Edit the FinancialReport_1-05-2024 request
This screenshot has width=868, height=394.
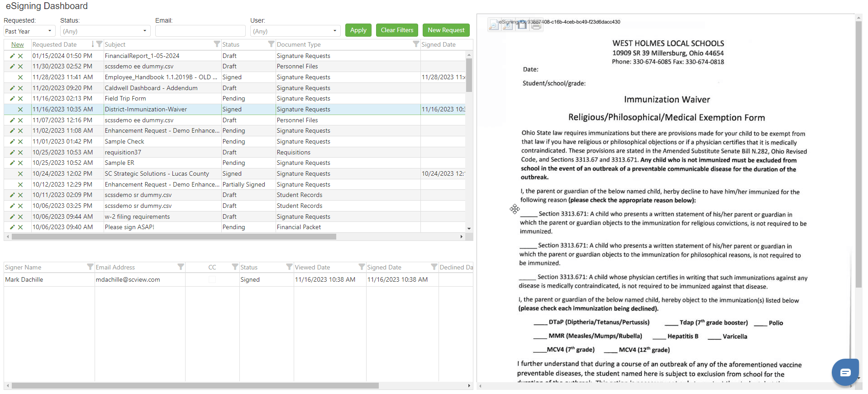click(x=12, y=56)
